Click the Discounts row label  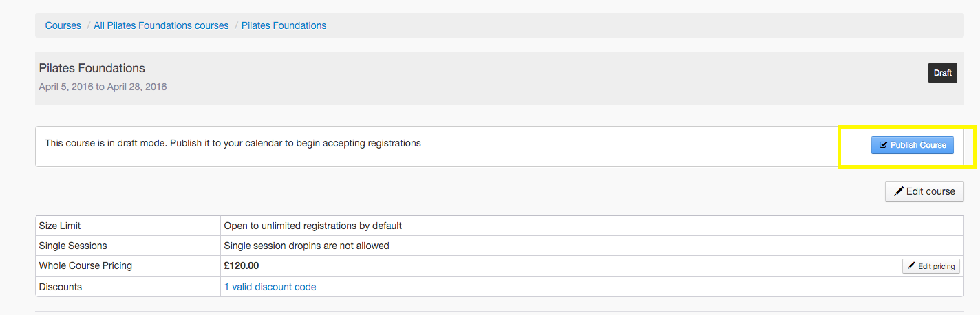pos(61,287)
